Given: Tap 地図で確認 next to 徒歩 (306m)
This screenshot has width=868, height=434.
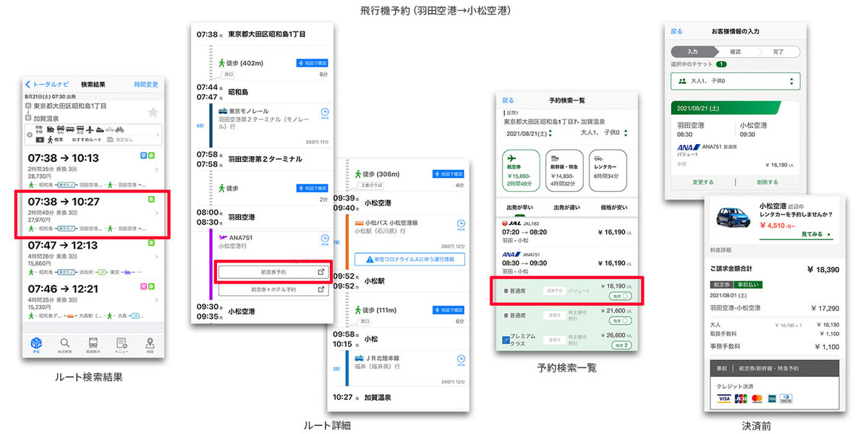Looking at the screenshot, I should pos(449,174).
